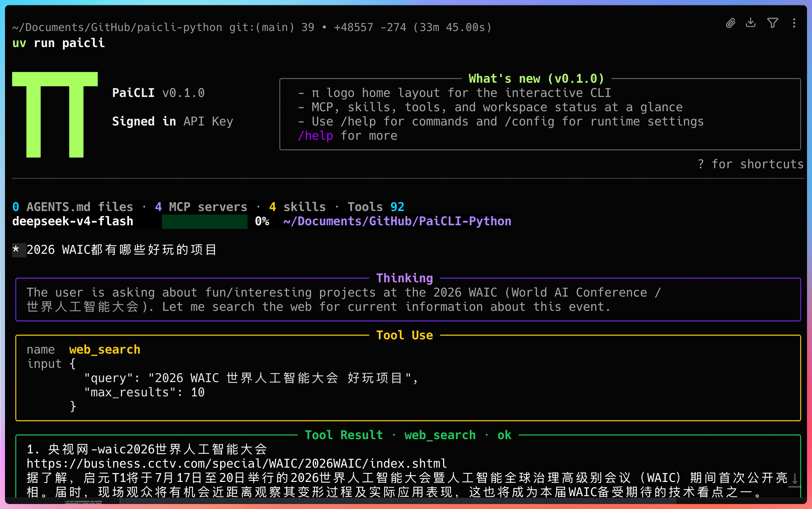The image size is (812, 509).
Task: Click the /help command text
Action: pyautogui.click(x=315, y=136)
